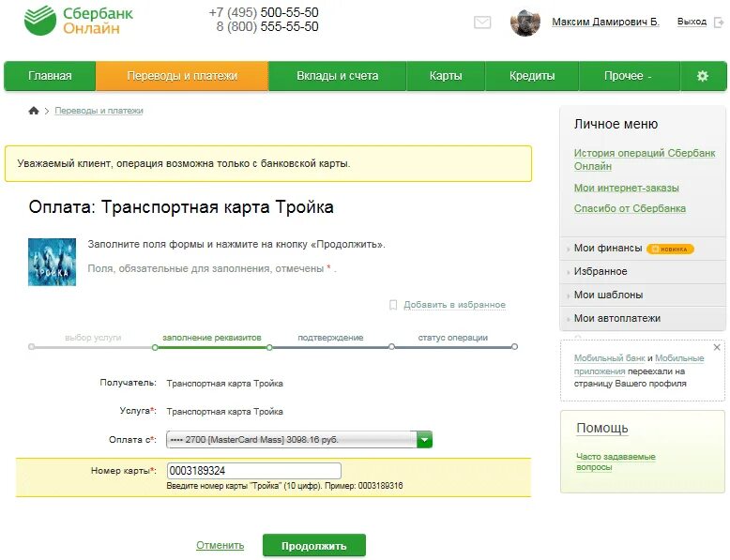The image size is (730, 560).
Task: Click phone number 8 (800) 555-55-50
Action: click(x=267, y=26)
